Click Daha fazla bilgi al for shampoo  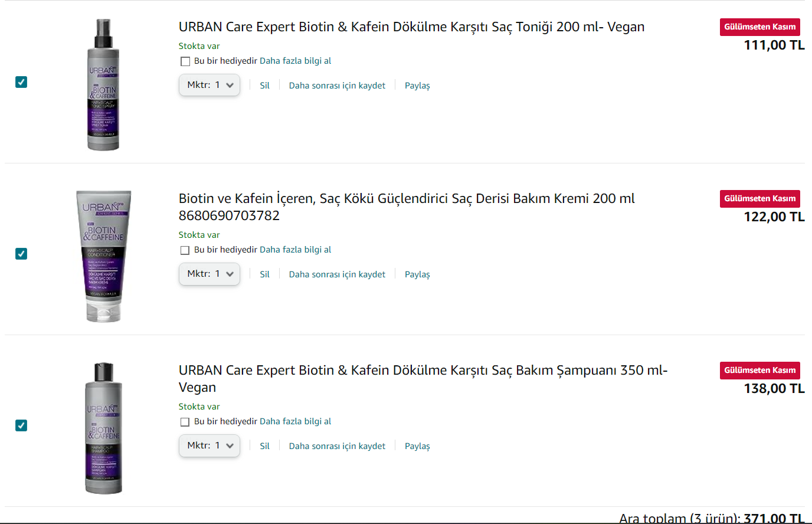(x=295, y=421)
